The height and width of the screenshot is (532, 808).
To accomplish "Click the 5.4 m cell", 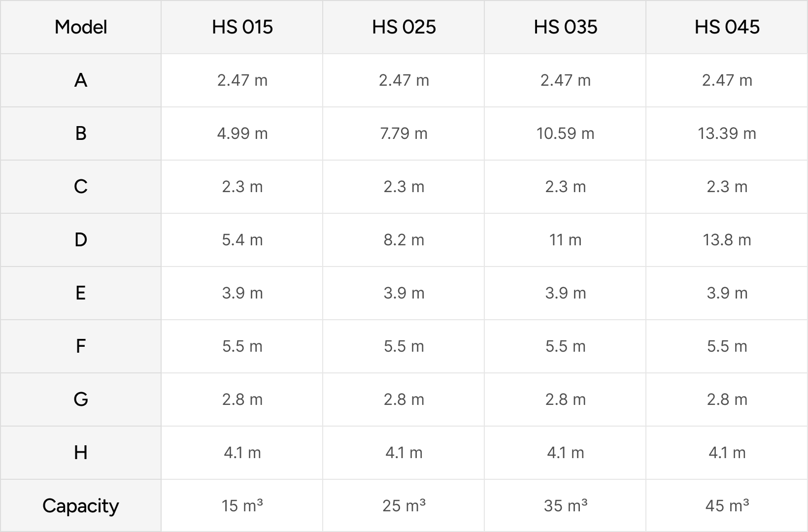I will click(242, 240).
